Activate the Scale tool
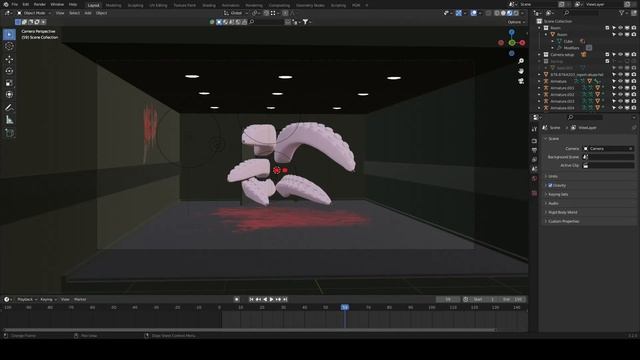Viewport: 640px width, 360px height. [9, 83]
